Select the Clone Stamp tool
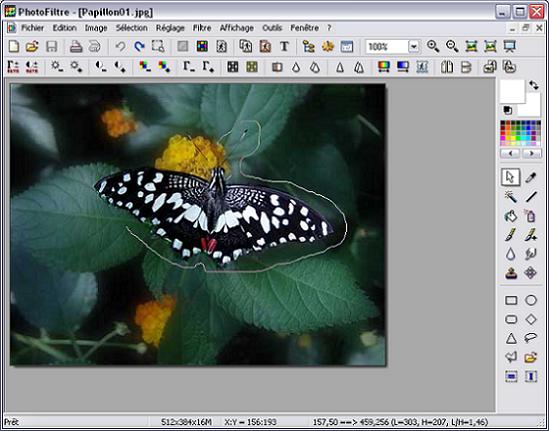Image resolution: width=549 pixels, height=431 pixels. coord(511,272)
